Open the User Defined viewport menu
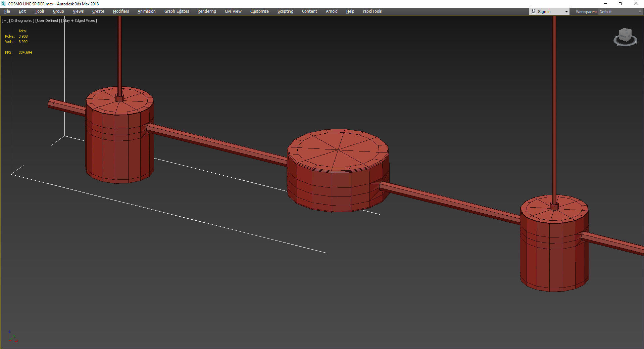 [47, 20]
